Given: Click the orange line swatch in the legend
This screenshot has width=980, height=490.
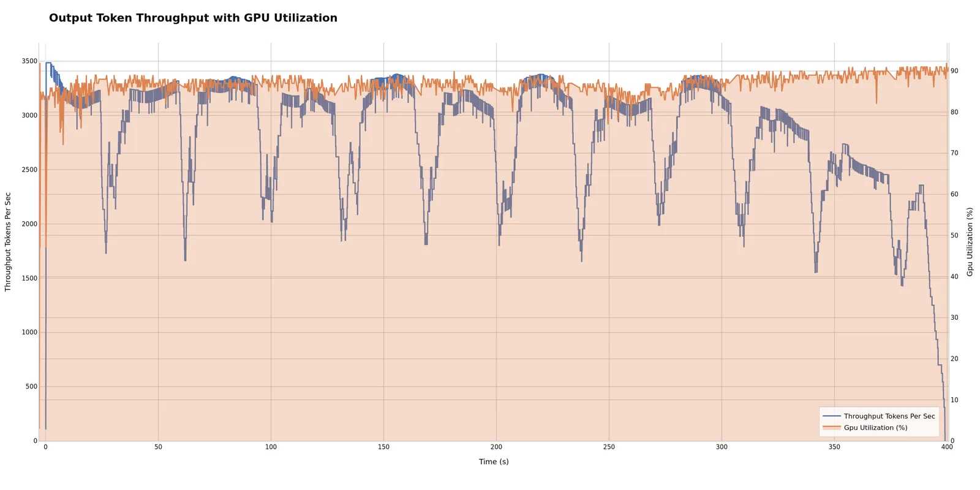Looking at the screenshot, I should pos(832,428).
